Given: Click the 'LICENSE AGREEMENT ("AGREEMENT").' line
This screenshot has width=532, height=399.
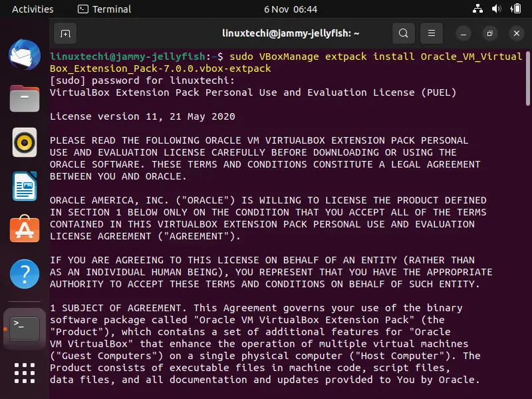Looking at the screenshot, I should pos(145,236).
